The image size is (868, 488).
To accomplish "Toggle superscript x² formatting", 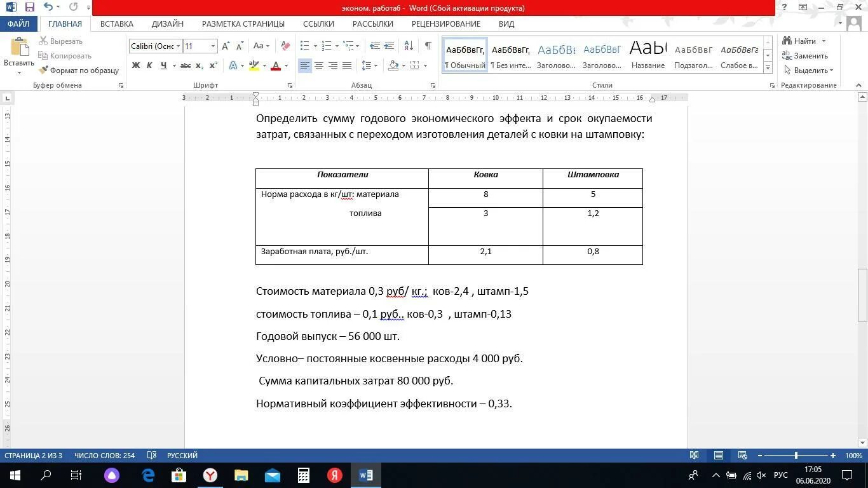I will point(214,65).
